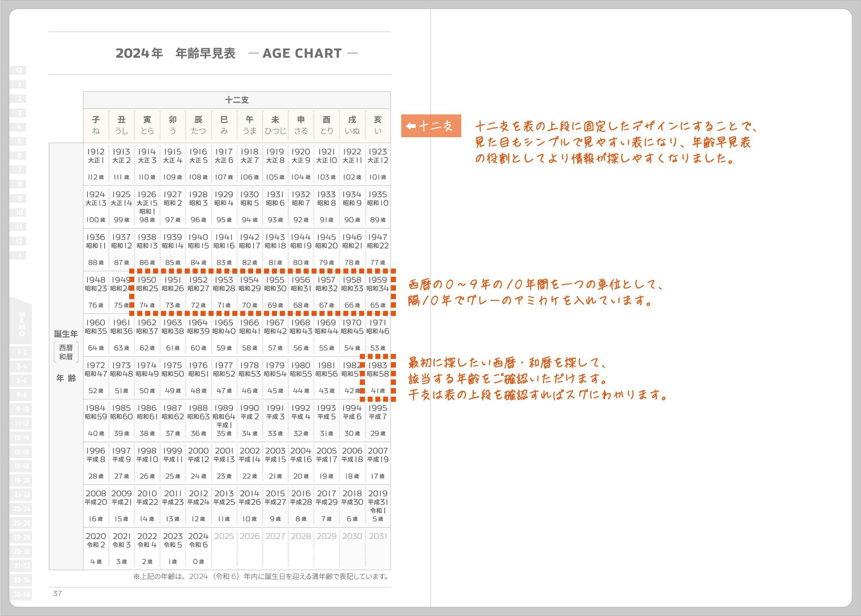This screenshot has width=861, height=616.
Task: Jump to the 17·18 side index tab
Action: click(22, 466)
